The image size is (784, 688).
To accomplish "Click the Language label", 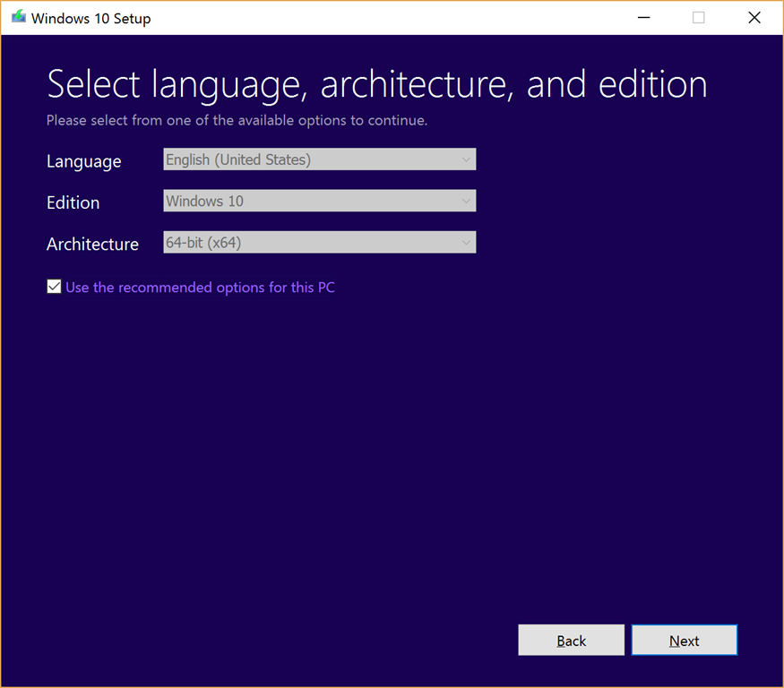I will pyautogui.click(x=84, y=161).
